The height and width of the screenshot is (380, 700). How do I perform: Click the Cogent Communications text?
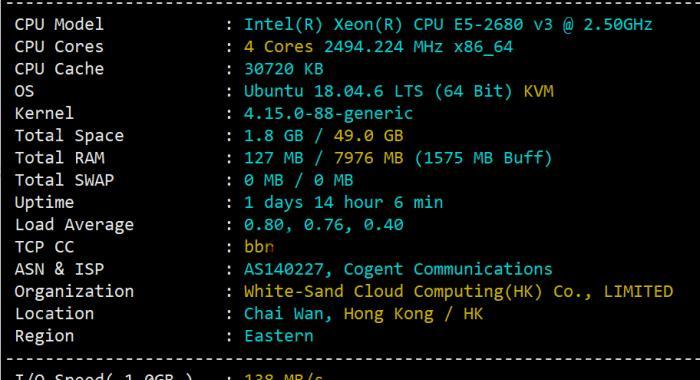448,269
